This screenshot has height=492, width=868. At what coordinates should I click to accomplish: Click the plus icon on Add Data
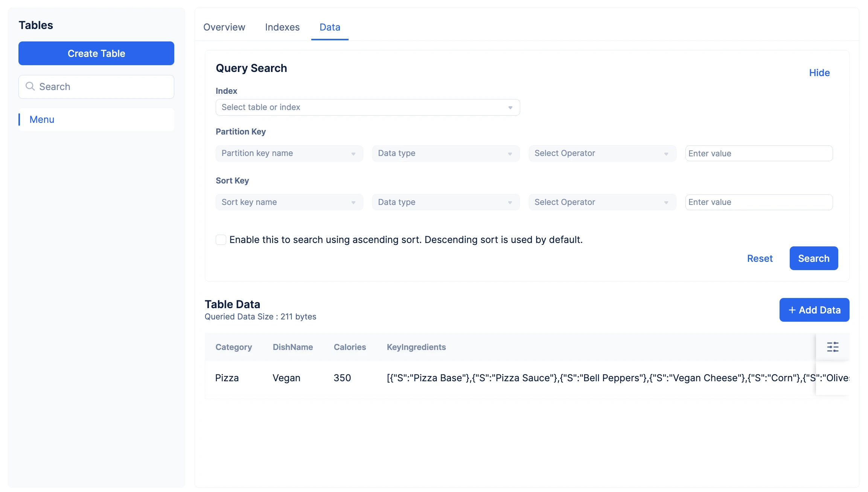click(792, 310)
